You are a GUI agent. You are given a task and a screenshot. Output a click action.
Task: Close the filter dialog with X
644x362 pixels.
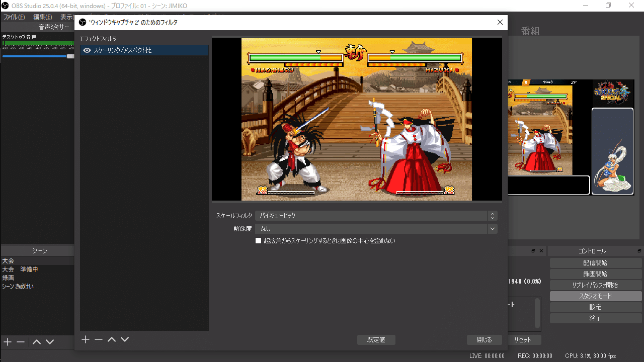tap(500, 23)
